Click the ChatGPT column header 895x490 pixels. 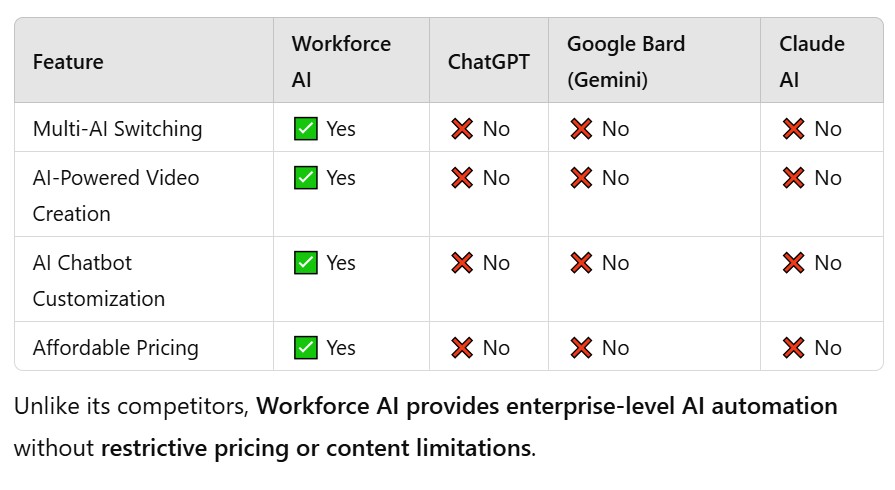click(x=488, y=62)
